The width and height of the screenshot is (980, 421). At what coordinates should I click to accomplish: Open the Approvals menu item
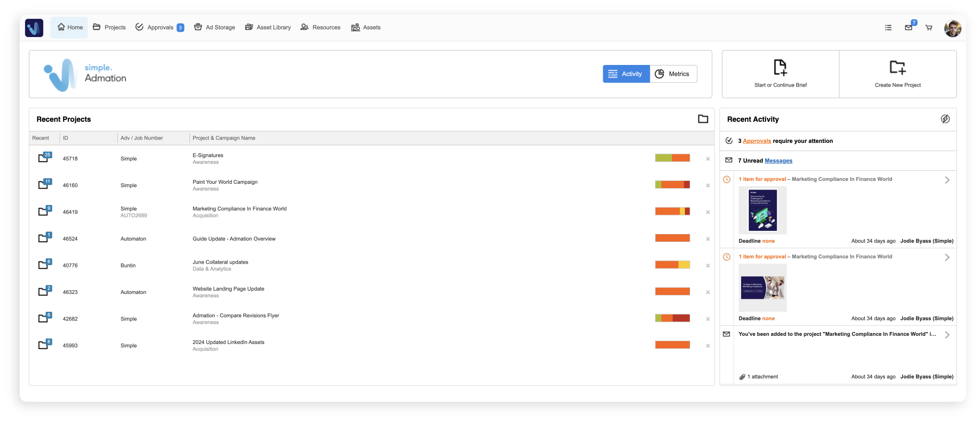tap(160, 27)
